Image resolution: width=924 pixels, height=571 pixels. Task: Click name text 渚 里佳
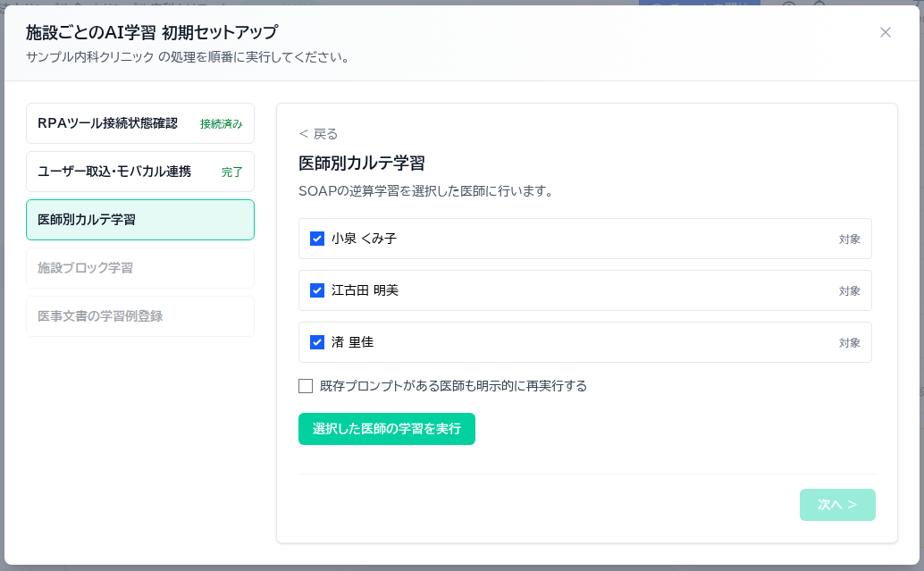click(352, 342)
